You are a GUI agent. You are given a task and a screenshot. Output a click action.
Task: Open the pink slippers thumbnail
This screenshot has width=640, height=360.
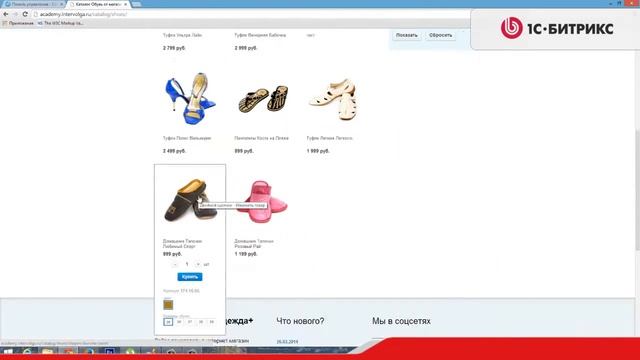click(x=262, y=202)
